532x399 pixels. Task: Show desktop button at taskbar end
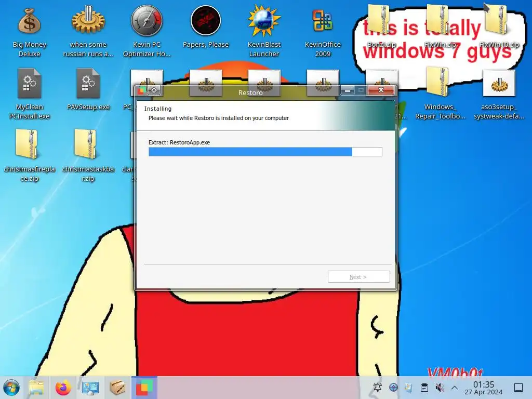(x=518, y=388)
